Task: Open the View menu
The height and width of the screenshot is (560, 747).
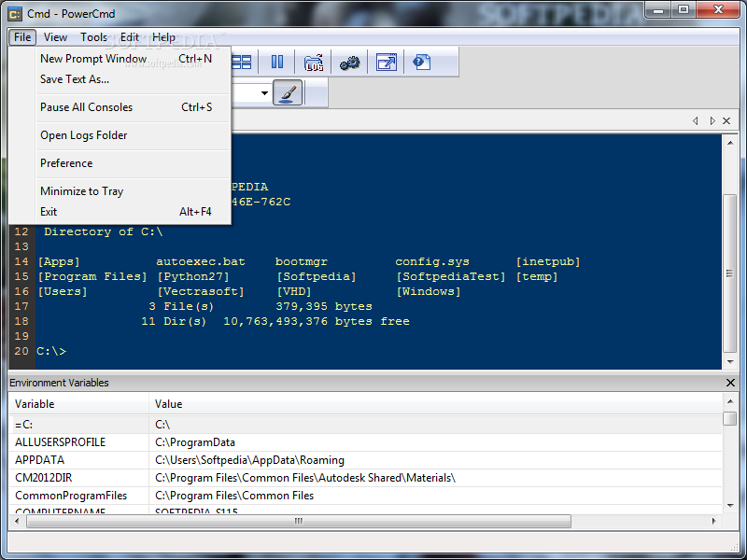Action: (x=55, y=37)
